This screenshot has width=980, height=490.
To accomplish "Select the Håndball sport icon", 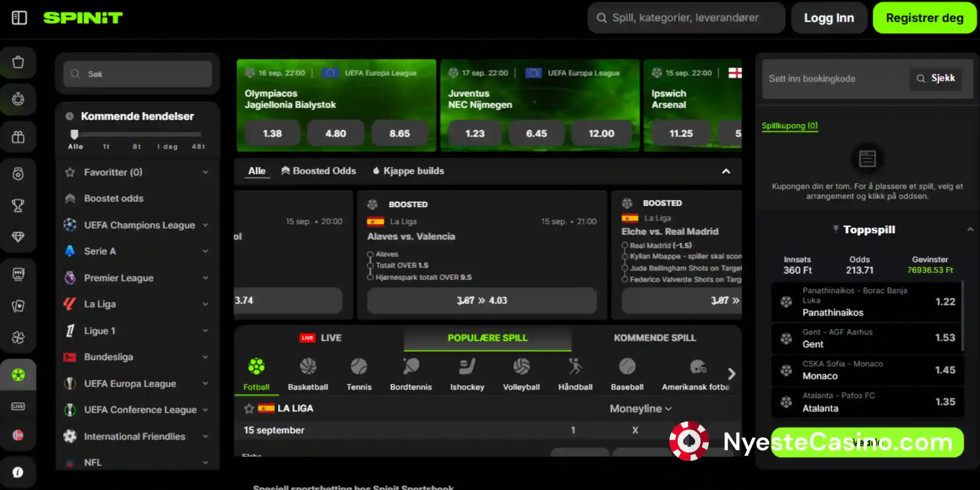I will coord(575,374).
